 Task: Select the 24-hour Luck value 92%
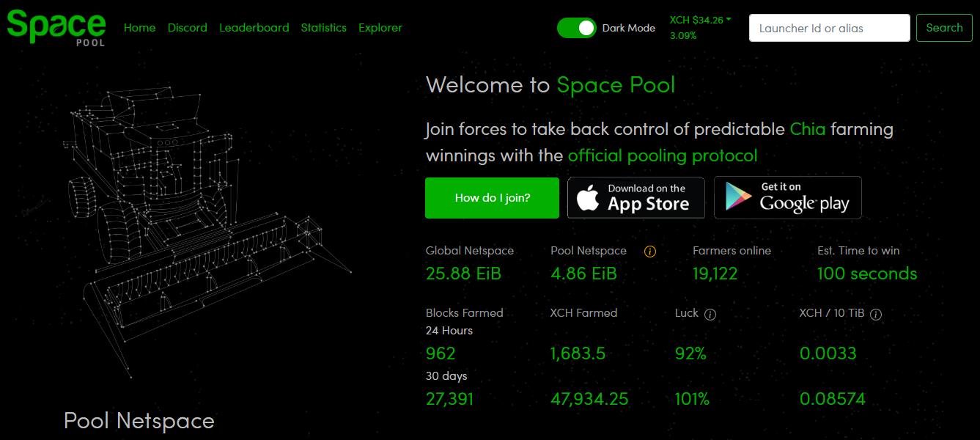point(690,353)
